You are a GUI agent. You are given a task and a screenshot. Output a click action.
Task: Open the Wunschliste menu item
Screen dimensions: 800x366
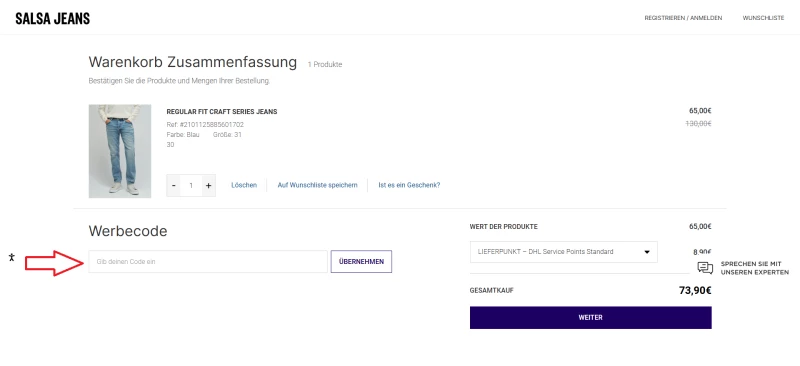pos(763,18)
